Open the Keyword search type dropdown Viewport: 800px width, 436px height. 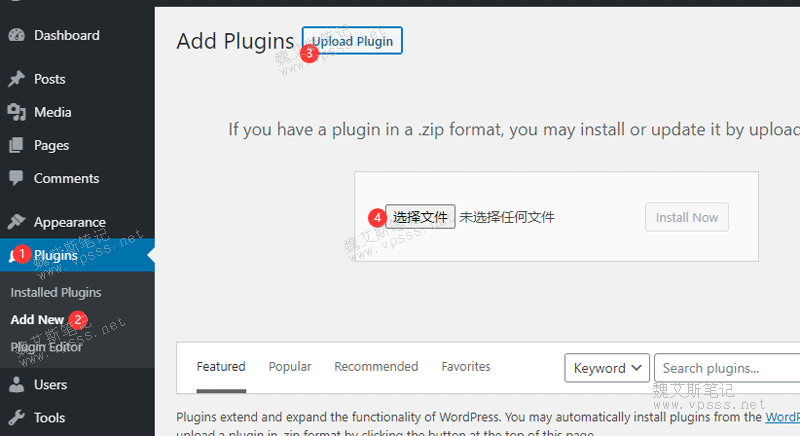(x=607, y=368)
